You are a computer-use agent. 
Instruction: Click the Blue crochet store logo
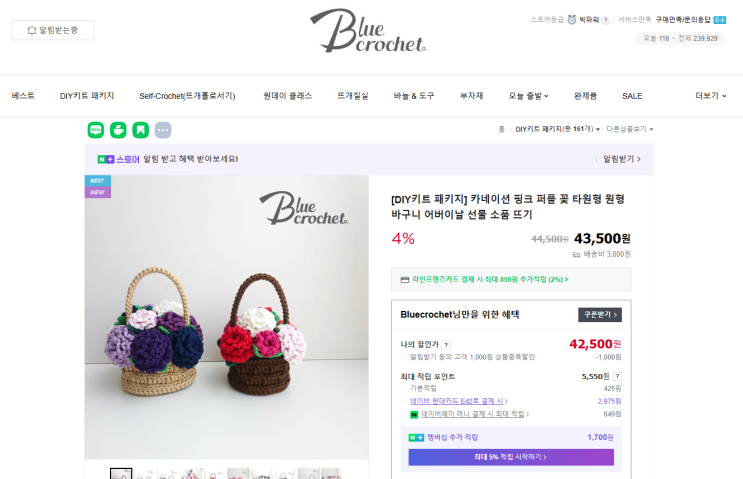(368, 31)
